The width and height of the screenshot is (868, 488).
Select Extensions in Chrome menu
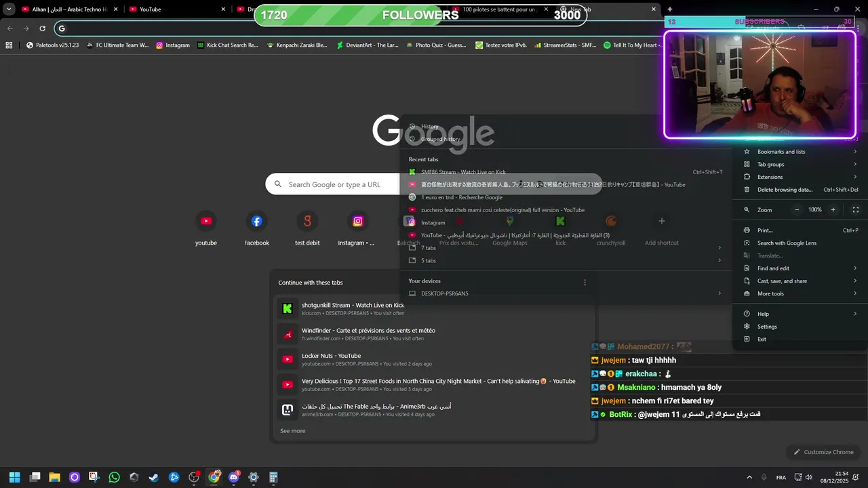pyautogui.click(x=800, y=177)
